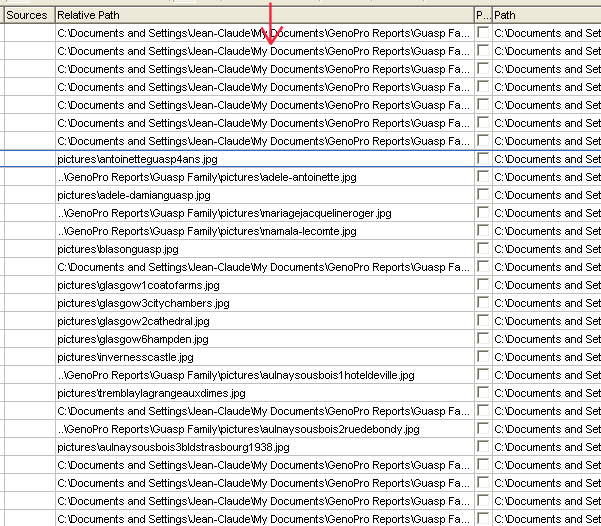601x526 pixels.
Task: Click the narrow P... column header
Action: [483, 16]
